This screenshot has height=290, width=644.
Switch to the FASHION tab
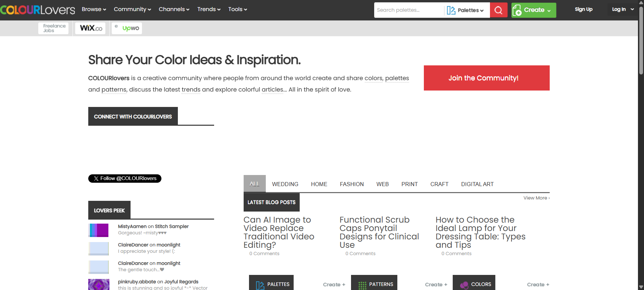click(352, 184)
